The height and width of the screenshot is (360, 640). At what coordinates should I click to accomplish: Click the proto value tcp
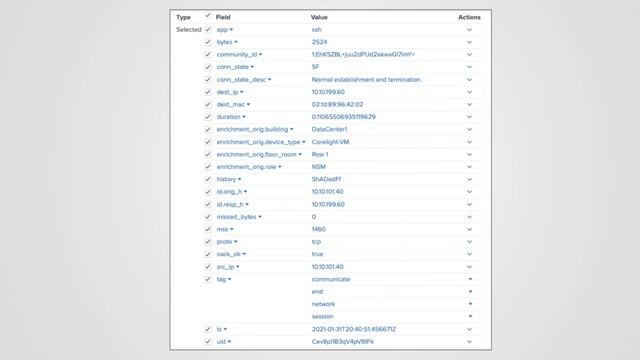[x=316, y=242]
